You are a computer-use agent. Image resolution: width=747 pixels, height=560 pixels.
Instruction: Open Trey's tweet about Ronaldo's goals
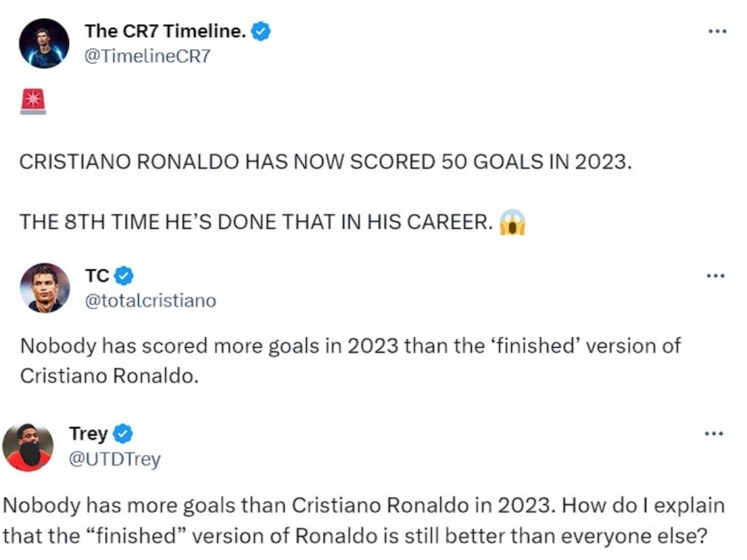pos(364,520)
